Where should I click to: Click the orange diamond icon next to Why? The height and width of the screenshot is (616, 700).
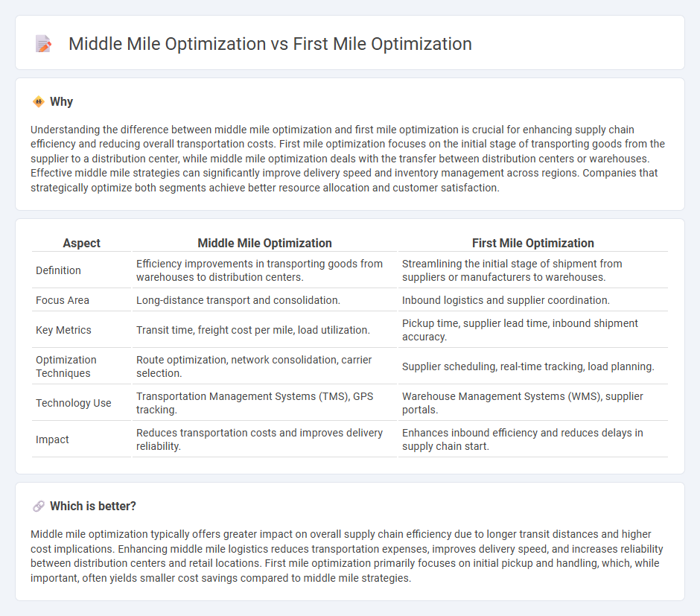39,102
